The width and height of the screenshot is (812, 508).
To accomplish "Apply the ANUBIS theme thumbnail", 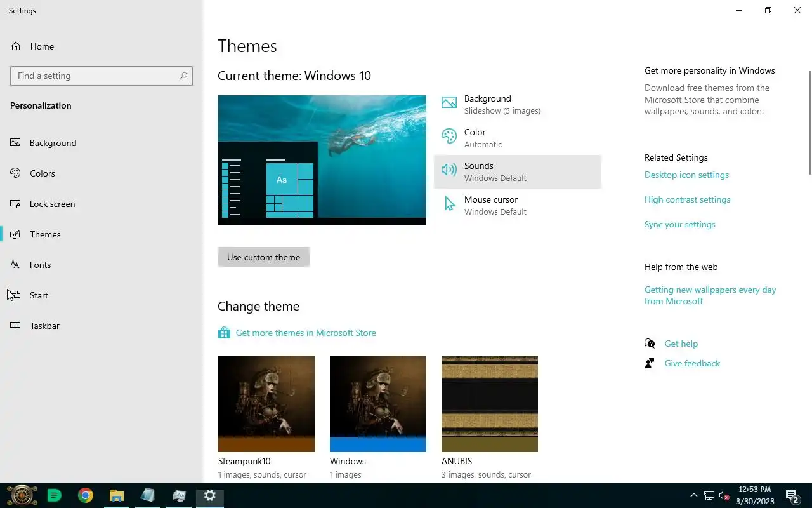I will tap(490, 404).
